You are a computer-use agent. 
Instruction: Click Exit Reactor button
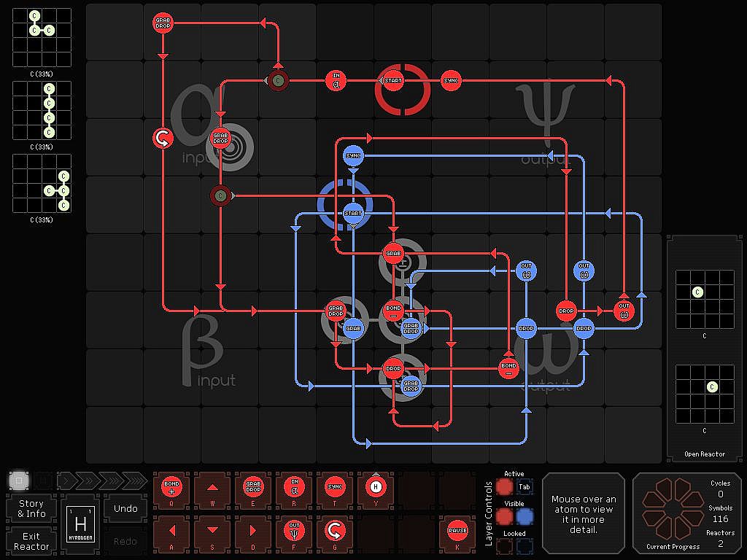click(x=31, y=541)
